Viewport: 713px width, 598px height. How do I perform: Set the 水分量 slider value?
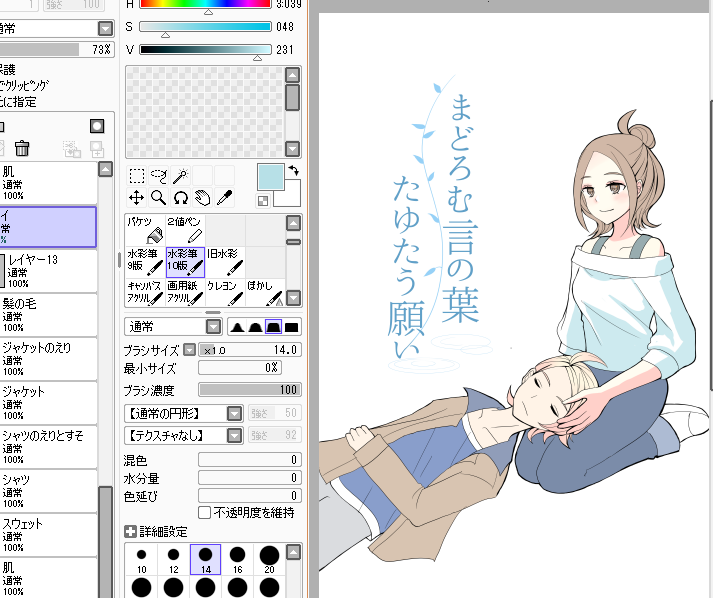coord(250,477)
